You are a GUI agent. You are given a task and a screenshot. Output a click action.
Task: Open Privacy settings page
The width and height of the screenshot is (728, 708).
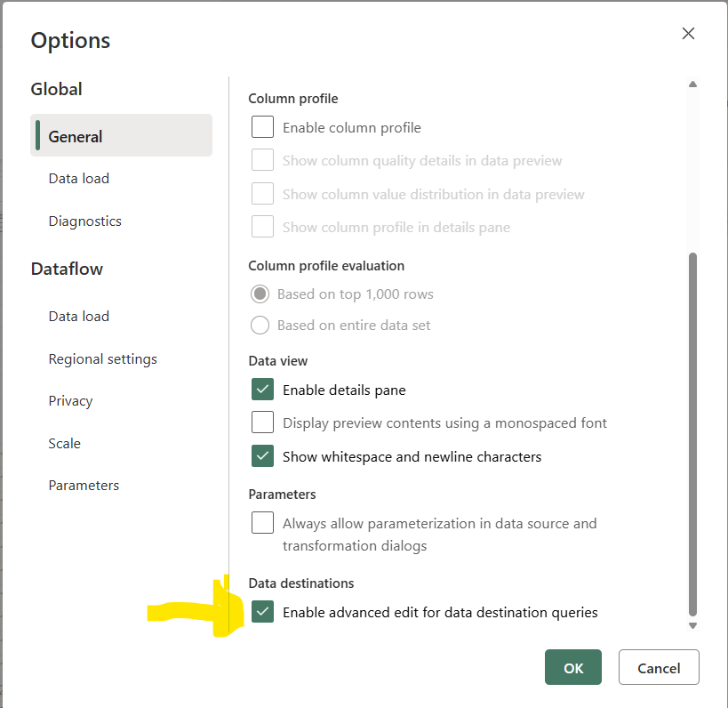click(x=70, y=401)
